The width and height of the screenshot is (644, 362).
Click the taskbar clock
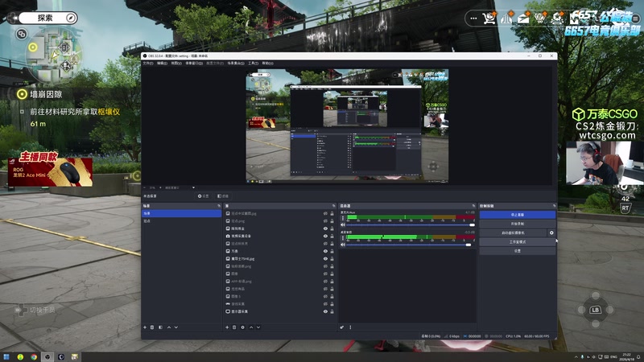coord(627,356)
